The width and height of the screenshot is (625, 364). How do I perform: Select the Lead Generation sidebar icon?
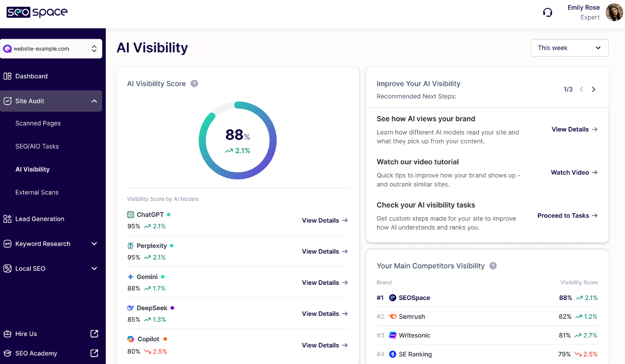pos(7,219)
